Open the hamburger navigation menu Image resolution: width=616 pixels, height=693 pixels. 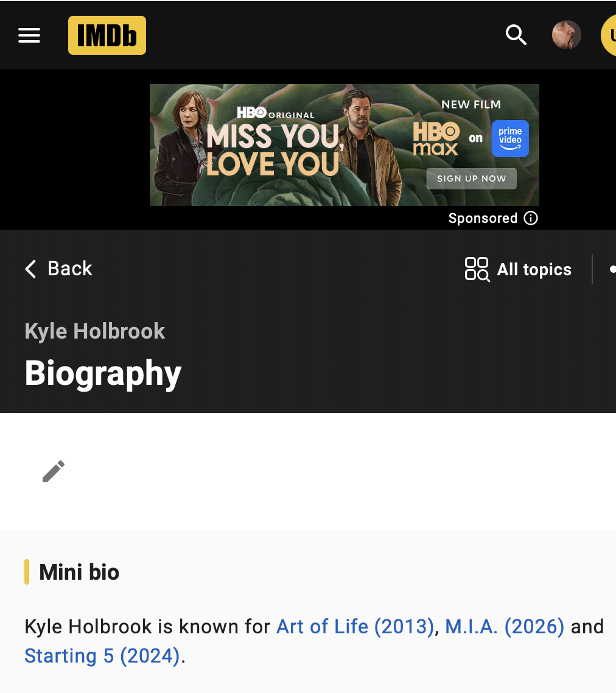pos(29,35)
